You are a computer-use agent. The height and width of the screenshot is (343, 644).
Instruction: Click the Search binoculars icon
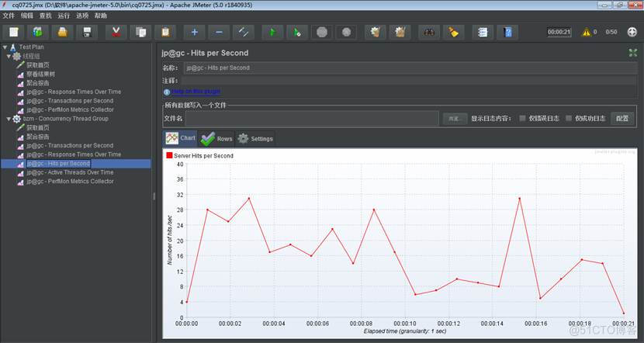click(x=428, y=32)
